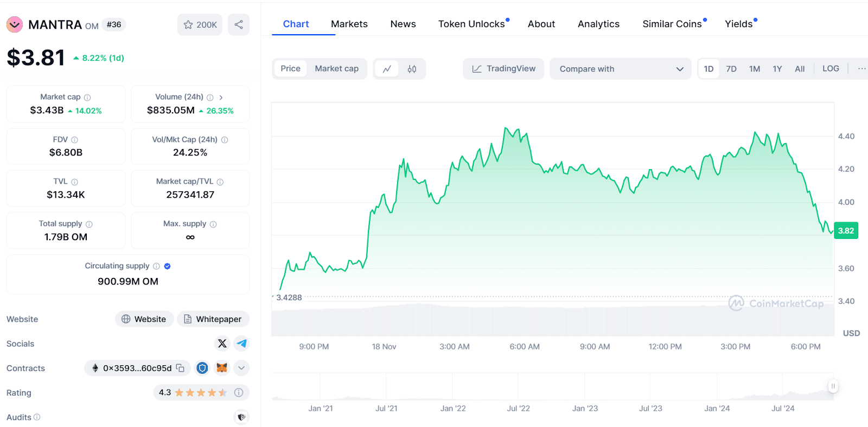Switch to the Yields tab
This screenshot has height=427, width=868.
pyautogui.click(x=740, y=24)
